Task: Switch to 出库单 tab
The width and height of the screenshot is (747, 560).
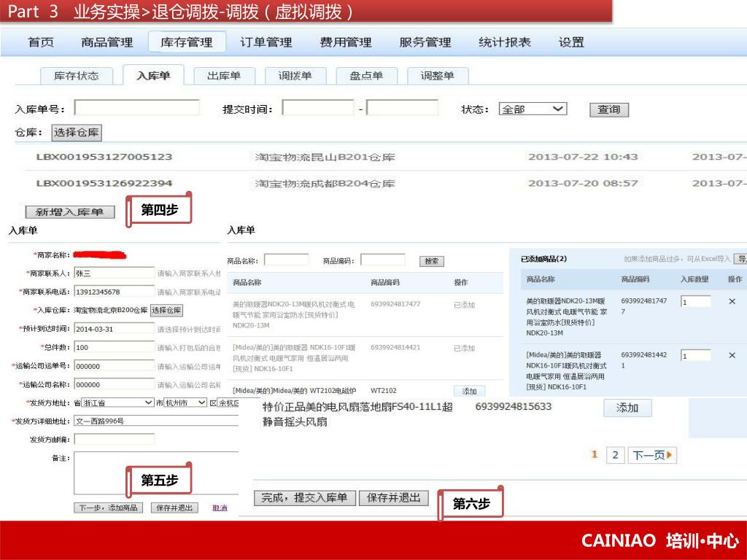Action: tap(224, 76)
